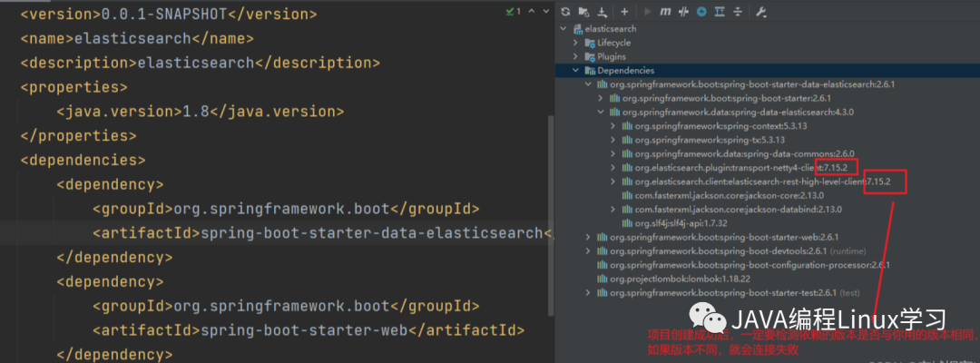Screen dimensions: 980x363
Task: Click the Collapse All icon in Maven toolbar
Action: tap(738, 12)
